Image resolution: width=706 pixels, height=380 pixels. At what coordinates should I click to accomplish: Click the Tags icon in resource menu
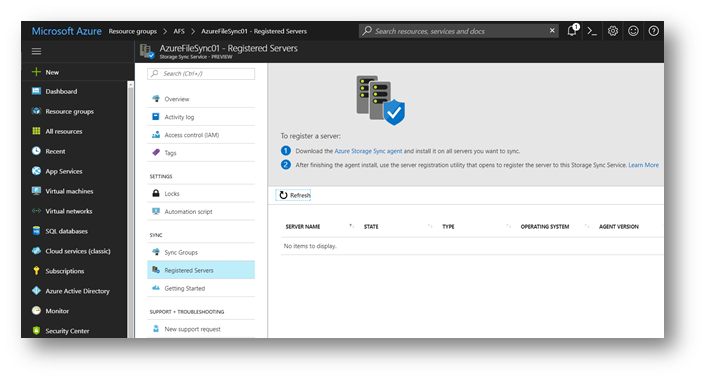[156, 153]
